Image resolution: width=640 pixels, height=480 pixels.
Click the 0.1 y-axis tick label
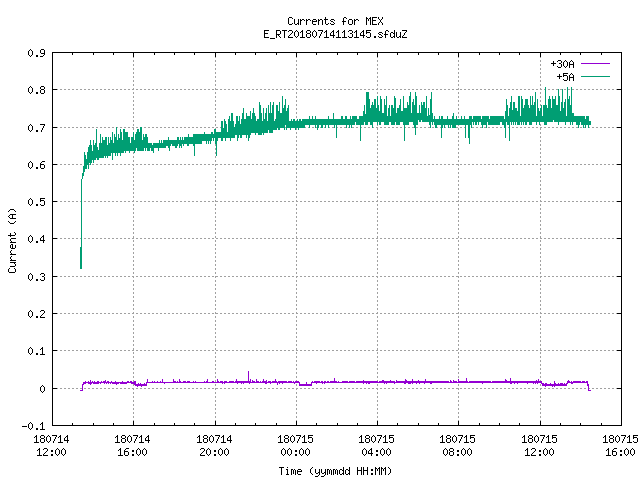(36, 351)
